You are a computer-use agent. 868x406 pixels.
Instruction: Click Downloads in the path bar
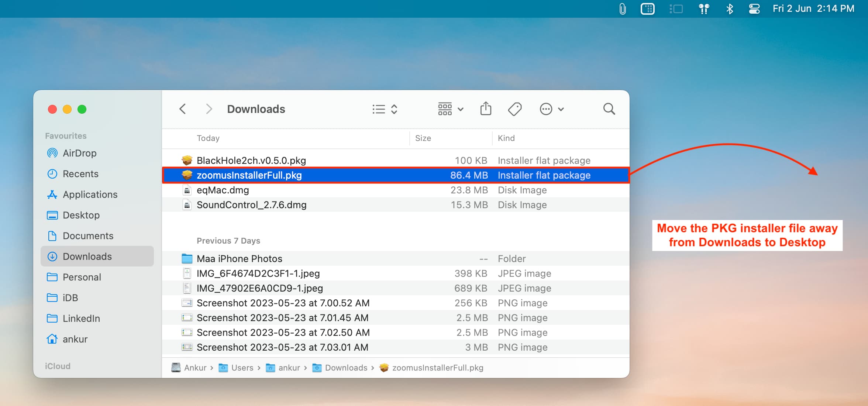click(x=340, y=368)
